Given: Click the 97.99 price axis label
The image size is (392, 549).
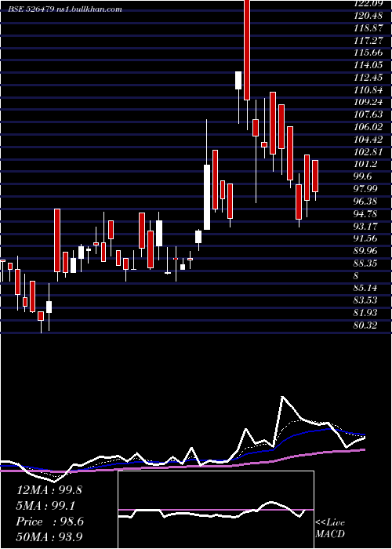Looking at the screenshot, I should click(365, 189).
